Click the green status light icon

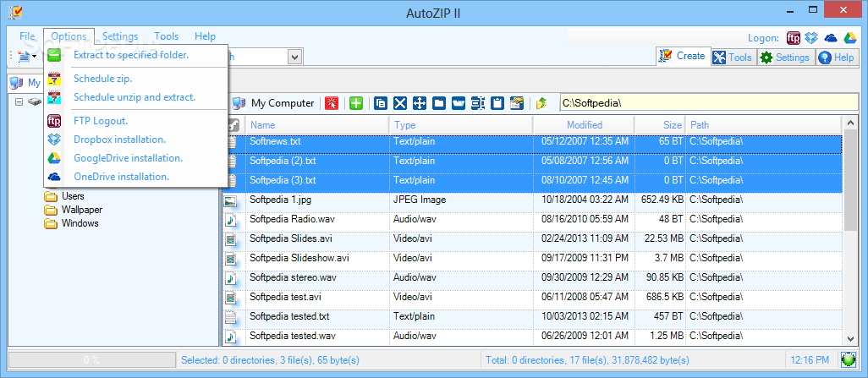point(848,360)
